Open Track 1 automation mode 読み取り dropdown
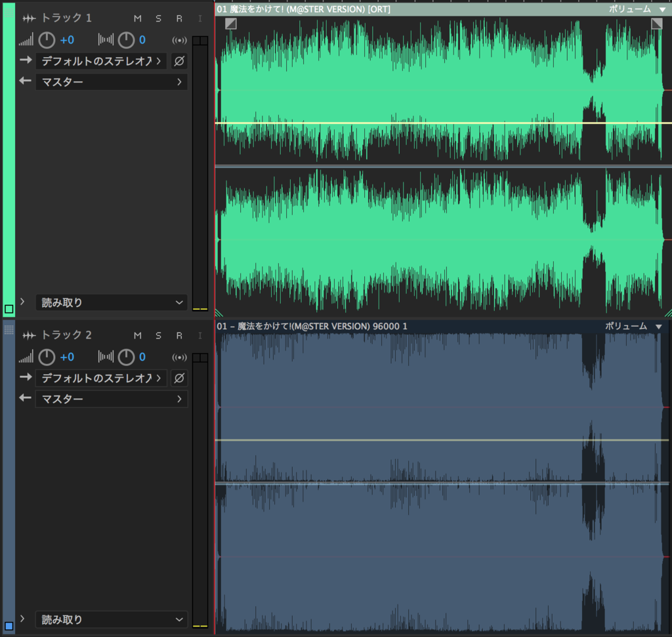Screen dimensions: 672x637 (112, 302)
